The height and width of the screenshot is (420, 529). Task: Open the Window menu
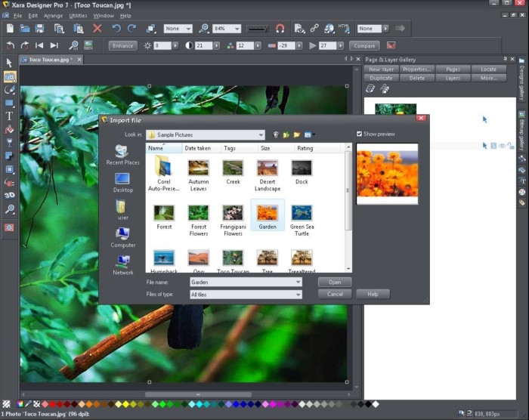coord(104,16)
